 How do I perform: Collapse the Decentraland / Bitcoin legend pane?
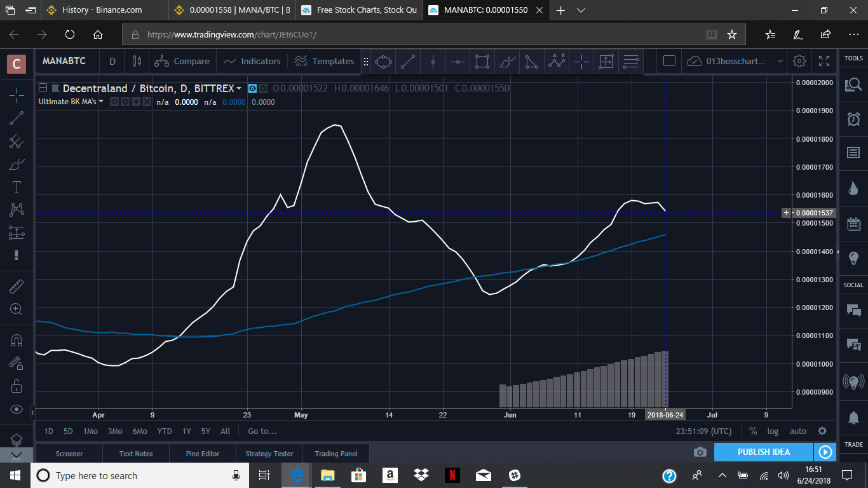click(43, 88)
